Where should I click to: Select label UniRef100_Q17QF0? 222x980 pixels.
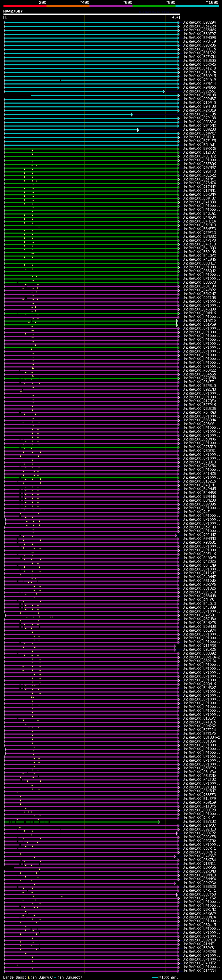pyautogui.click(x=199, y=401)
